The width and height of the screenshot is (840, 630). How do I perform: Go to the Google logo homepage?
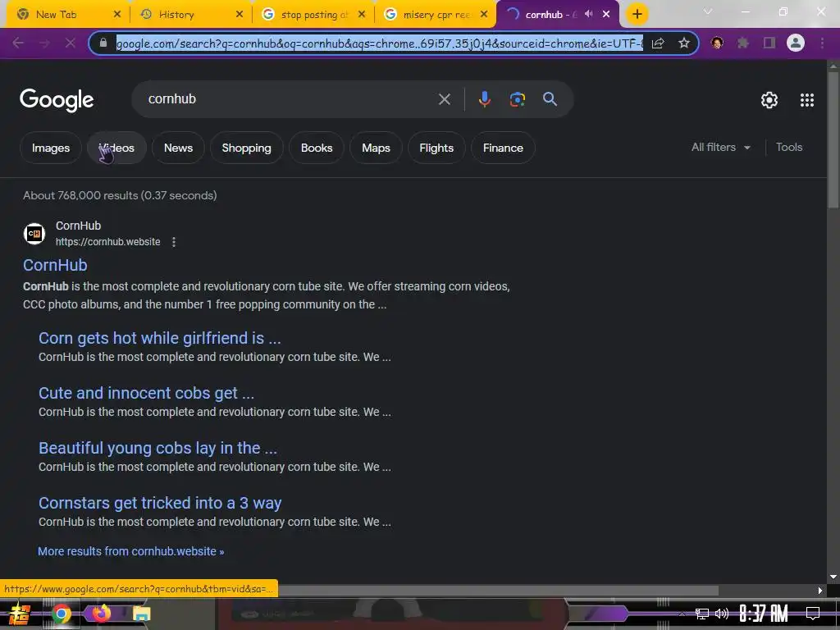pyautogui.click(x=57, y=99)
